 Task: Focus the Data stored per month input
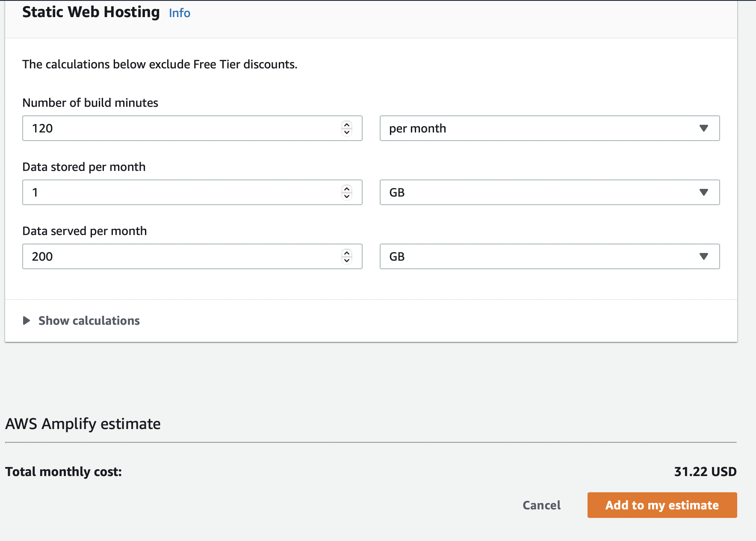click(180, 192)
